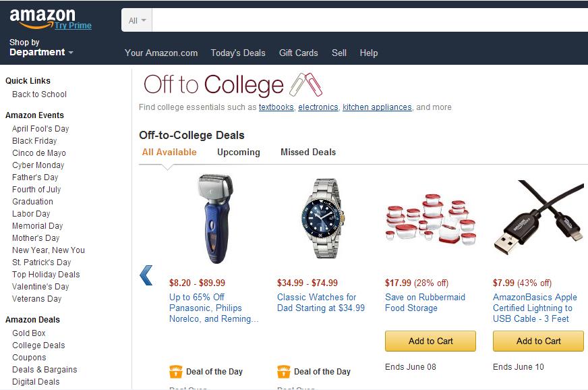Viewport: 588px width, 390px height.
Task: Add Rubbermaid Food Storage to cart
Action: coord(430,341)
